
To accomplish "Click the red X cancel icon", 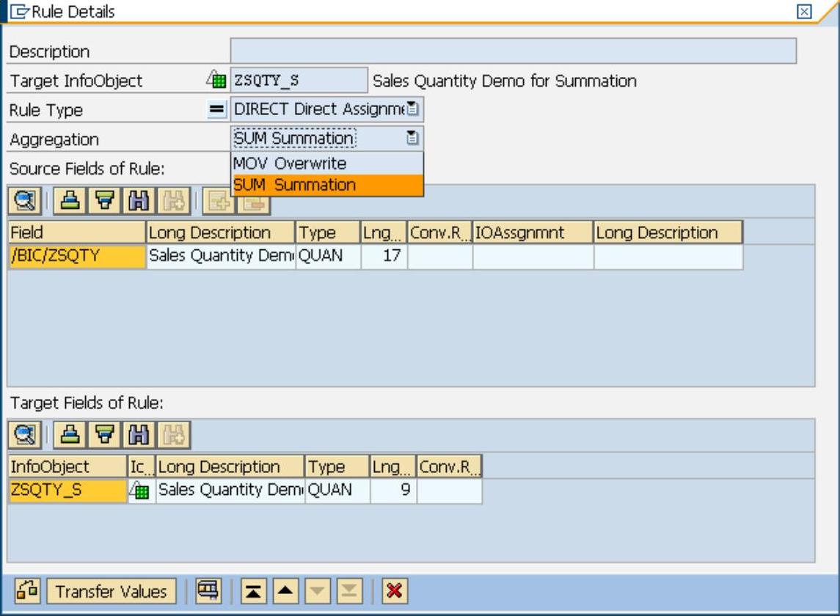I will click(x=394, y=591).
